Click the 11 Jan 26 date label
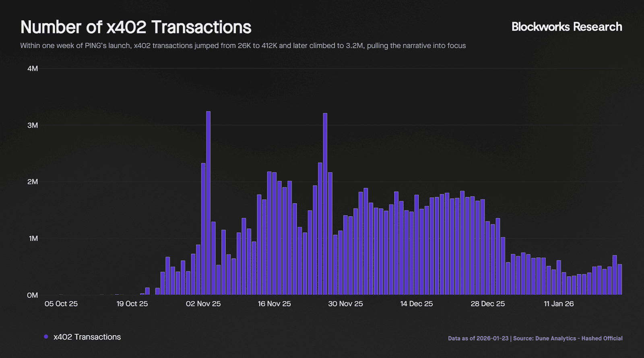The image size is (644, 358). [x=559, y=304]
